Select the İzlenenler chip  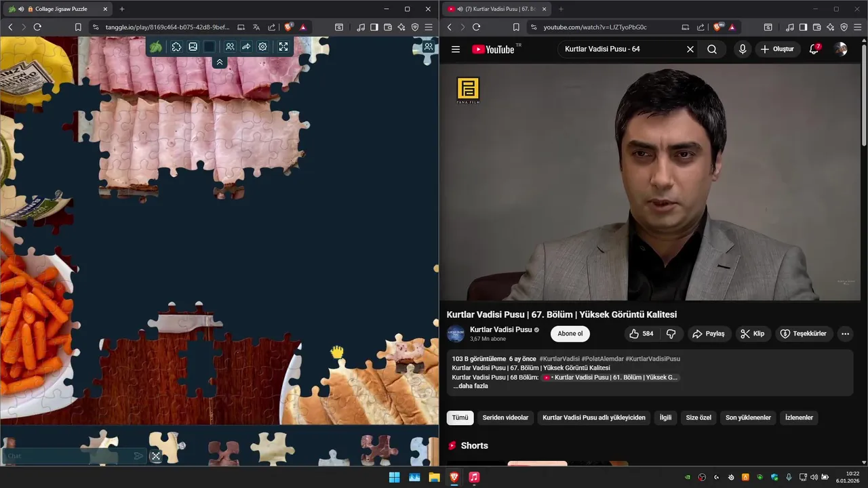pyautogui.click(x=799, y=418)
